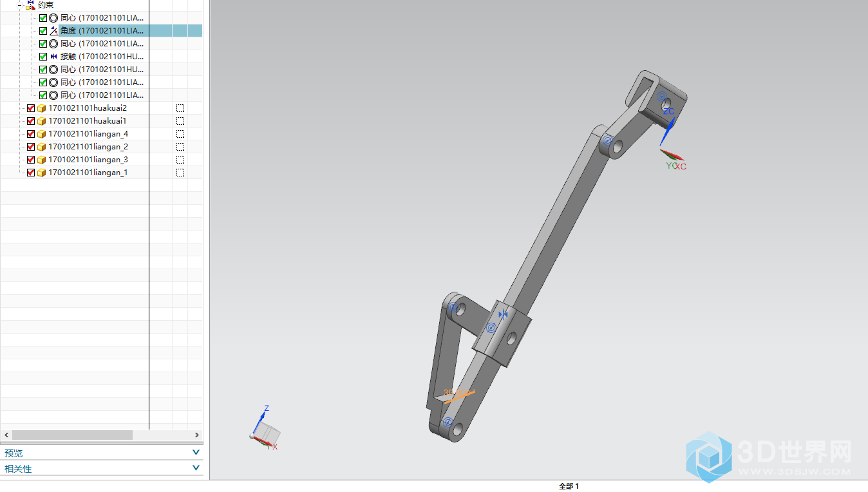
Task: Toggle 1701021101huakuai1 visibility red checkbox
Action: tap(31, 121)
